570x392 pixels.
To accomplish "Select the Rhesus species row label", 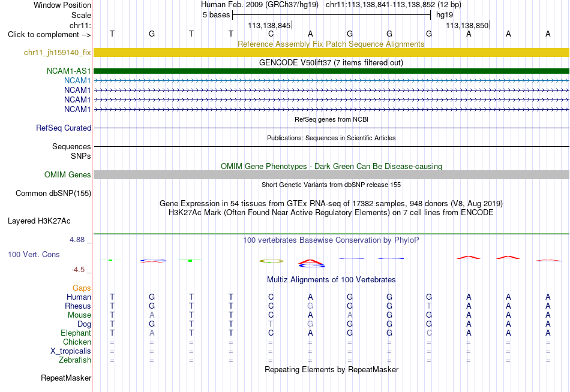I will [78, 306].
